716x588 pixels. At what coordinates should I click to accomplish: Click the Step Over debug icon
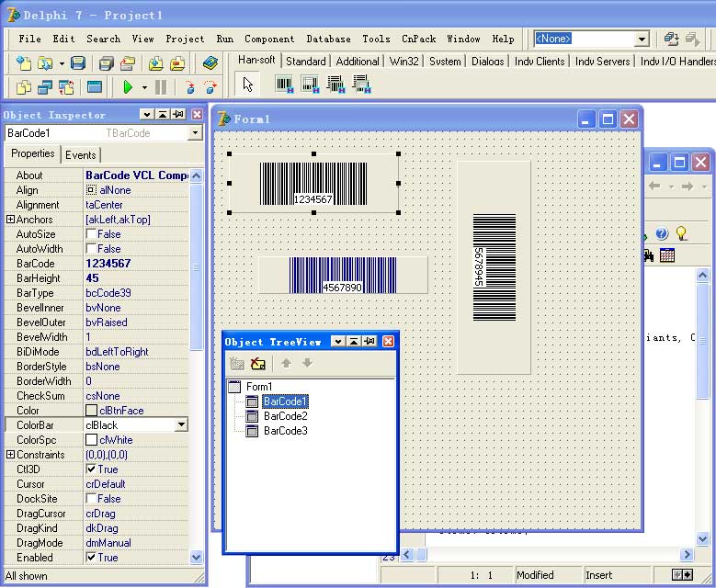click(x=210, y=86)
